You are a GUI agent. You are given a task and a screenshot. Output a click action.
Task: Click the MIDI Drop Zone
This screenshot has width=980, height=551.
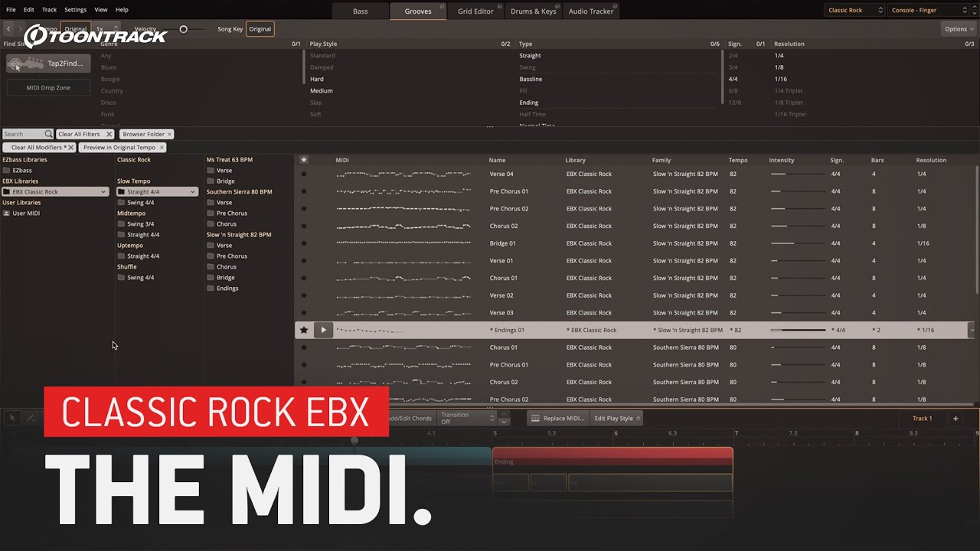click(x=48, y=87)
